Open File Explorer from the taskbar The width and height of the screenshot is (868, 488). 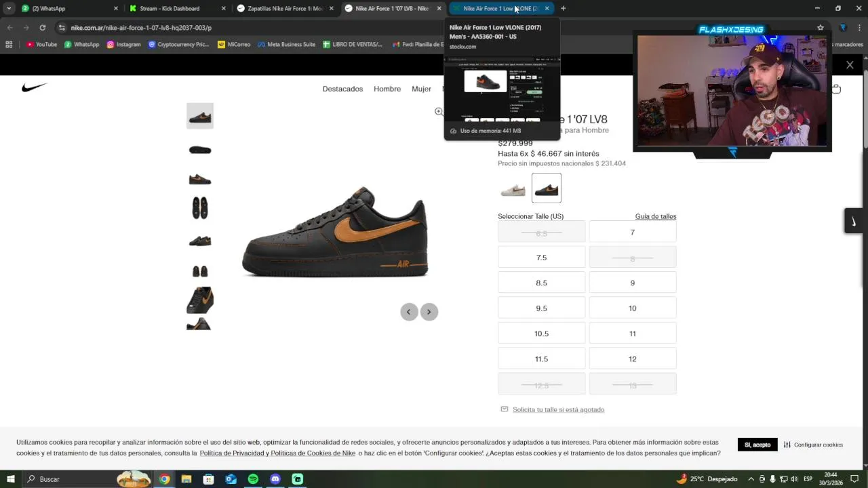[x=186, y=479]
